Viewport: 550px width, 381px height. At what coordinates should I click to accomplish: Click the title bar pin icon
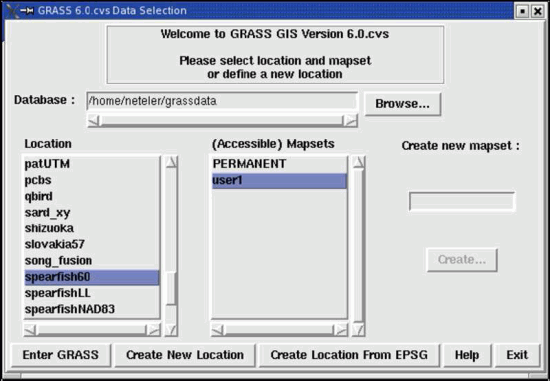click(x=27, y=11)
